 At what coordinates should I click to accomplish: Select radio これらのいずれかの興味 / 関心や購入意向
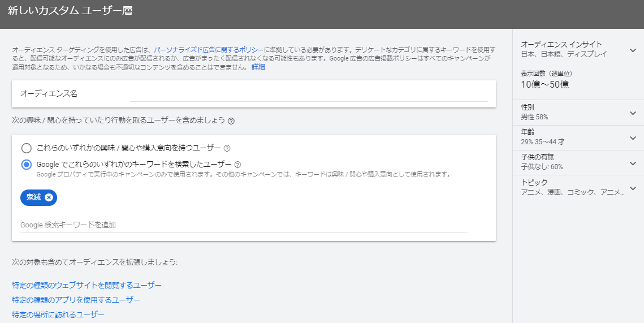[26, 148]
